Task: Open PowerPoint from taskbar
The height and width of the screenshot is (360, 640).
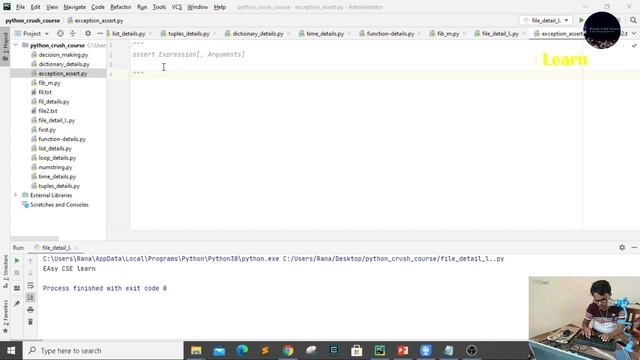Action: 403,351
